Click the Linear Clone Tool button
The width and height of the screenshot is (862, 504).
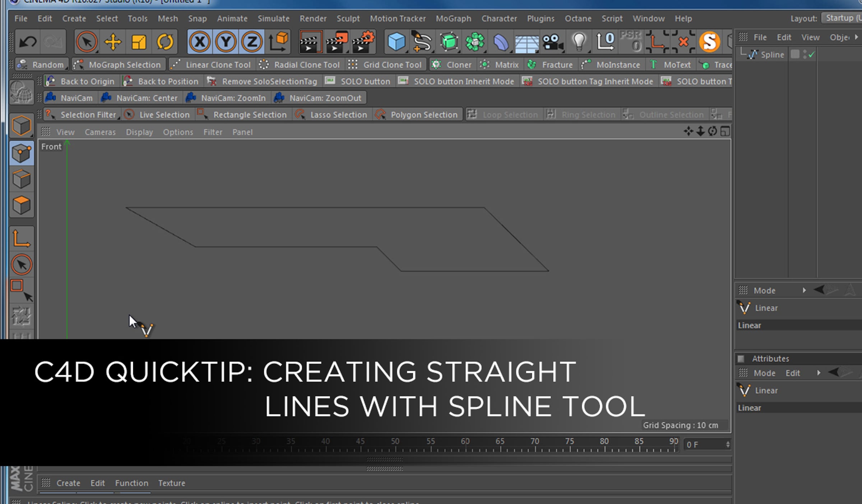coord(211,65)
